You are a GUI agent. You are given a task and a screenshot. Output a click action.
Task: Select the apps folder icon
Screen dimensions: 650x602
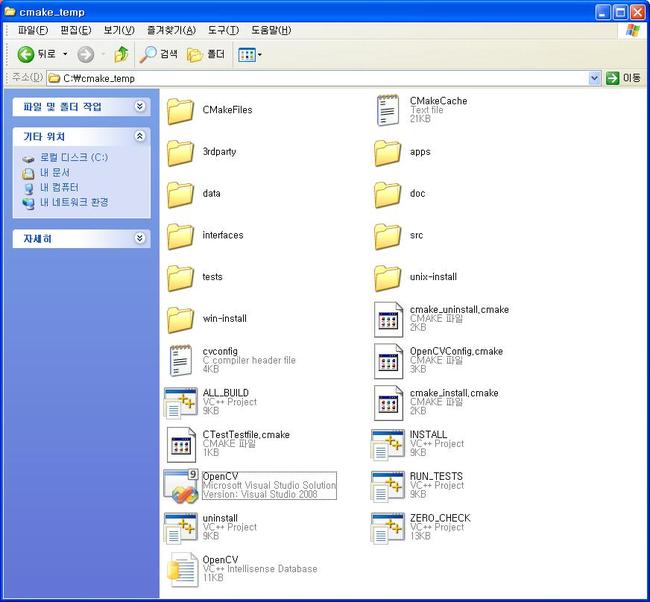tap(388, 153)
